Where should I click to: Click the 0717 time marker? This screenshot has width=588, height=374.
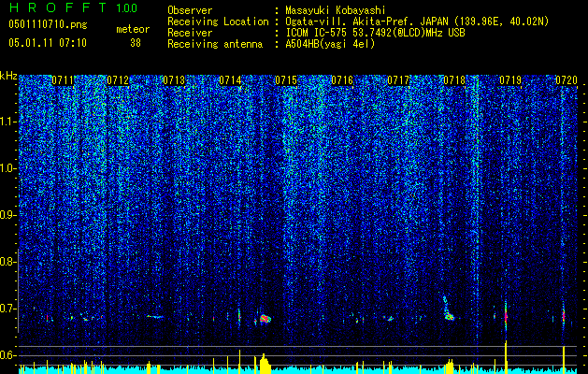pos(398,80)
